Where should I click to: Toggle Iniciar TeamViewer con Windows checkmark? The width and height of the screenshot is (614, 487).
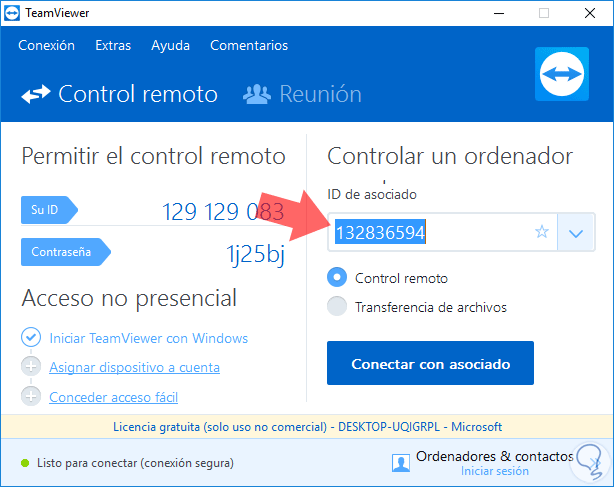pyautogui.click(x=31, y=337)
